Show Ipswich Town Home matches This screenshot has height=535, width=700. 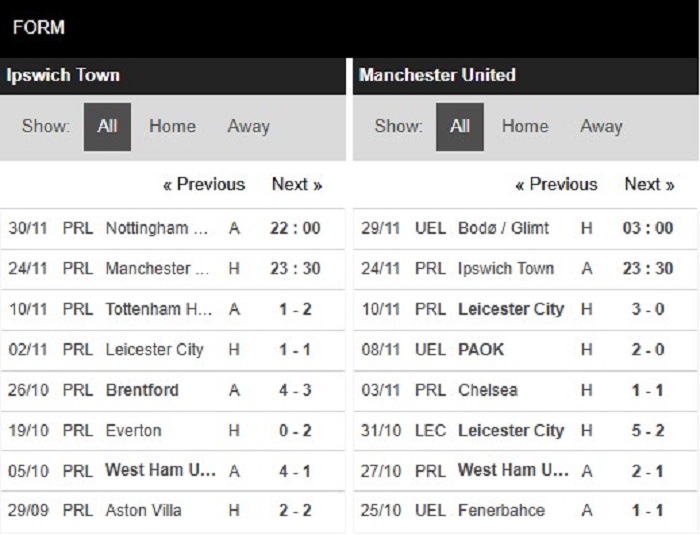click(x=172, y=126)
